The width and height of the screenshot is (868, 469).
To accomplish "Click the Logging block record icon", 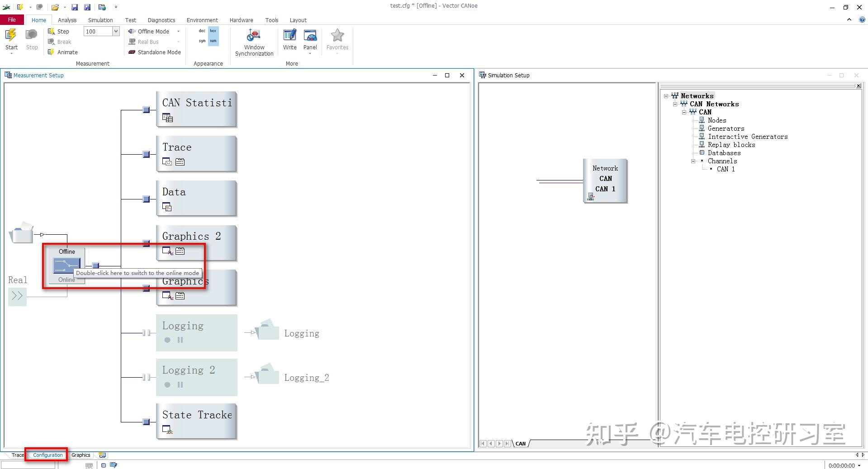I will (167, 340).
